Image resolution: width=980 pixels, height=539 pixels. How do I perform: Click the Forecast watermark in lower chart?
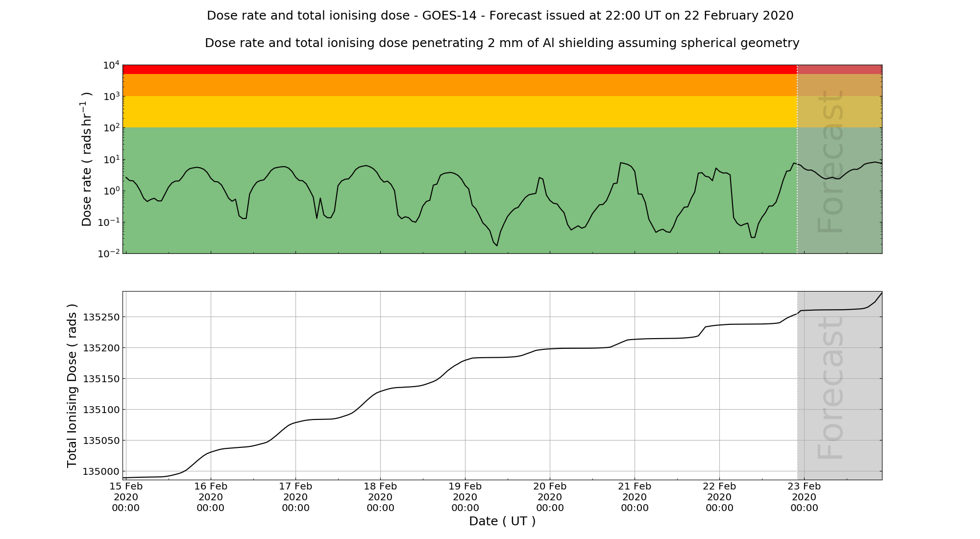[x=831, y=387]
